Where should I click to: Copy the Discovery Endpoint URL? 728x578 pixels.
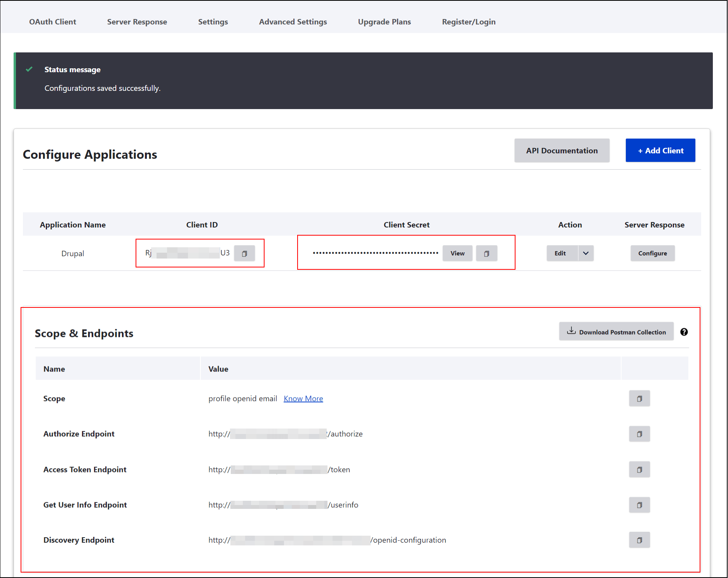pyautogui.click(x=639, y=540)
